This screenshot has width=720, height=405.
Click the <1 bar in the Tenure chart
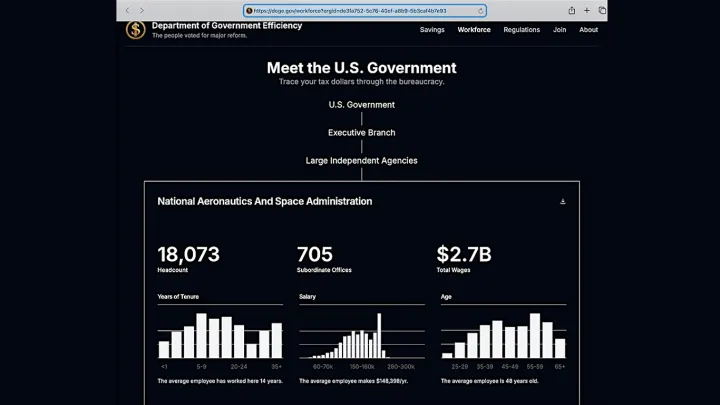click(164, 349)
